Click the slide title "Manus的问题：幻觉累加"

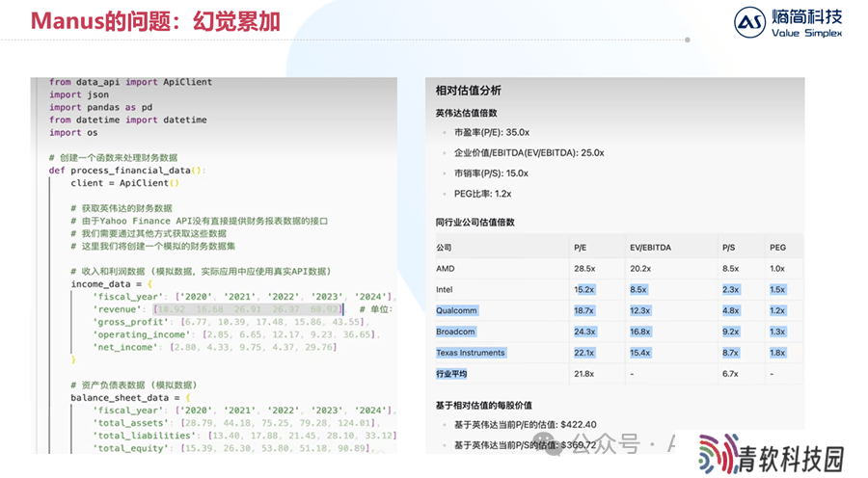tap(155, 21)
